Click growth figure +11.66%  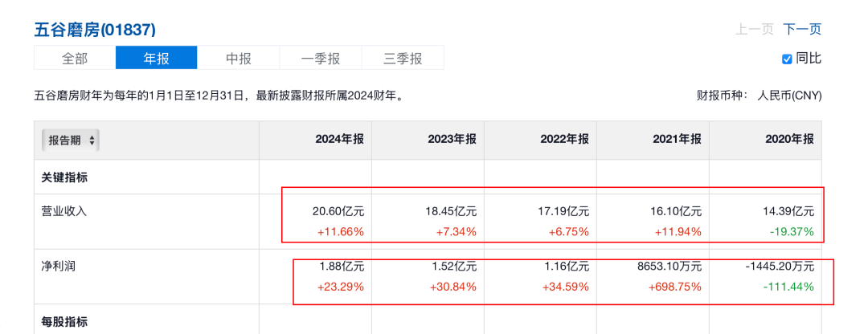[341, 232]
